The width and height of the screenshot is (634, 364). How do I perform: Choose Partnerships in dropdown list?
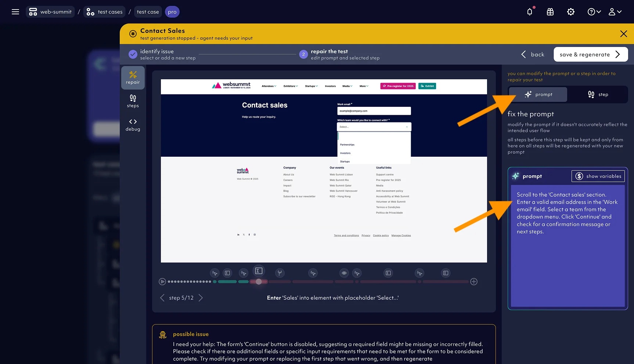[x=347, y=145]
